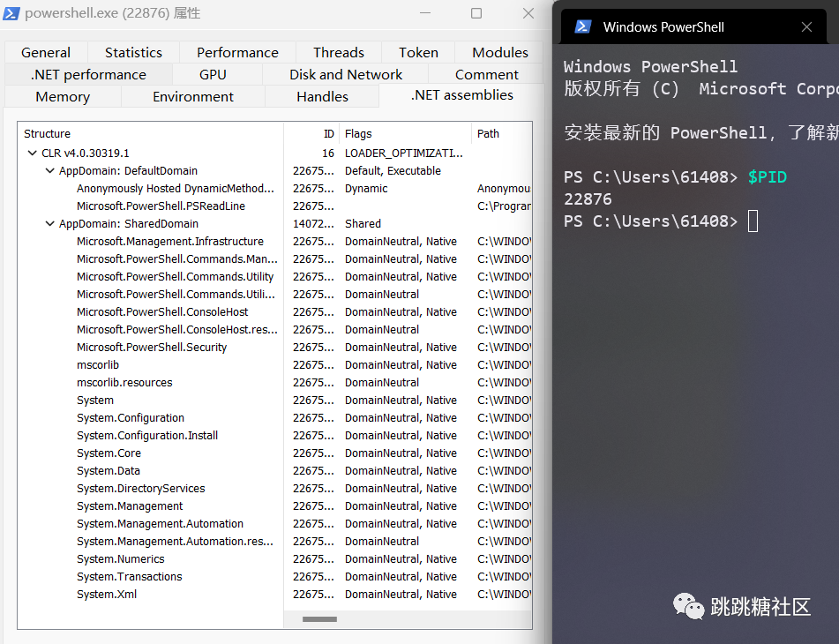
Task: Select the System.DirectoryServices row
Action: [x=275, y=489]
